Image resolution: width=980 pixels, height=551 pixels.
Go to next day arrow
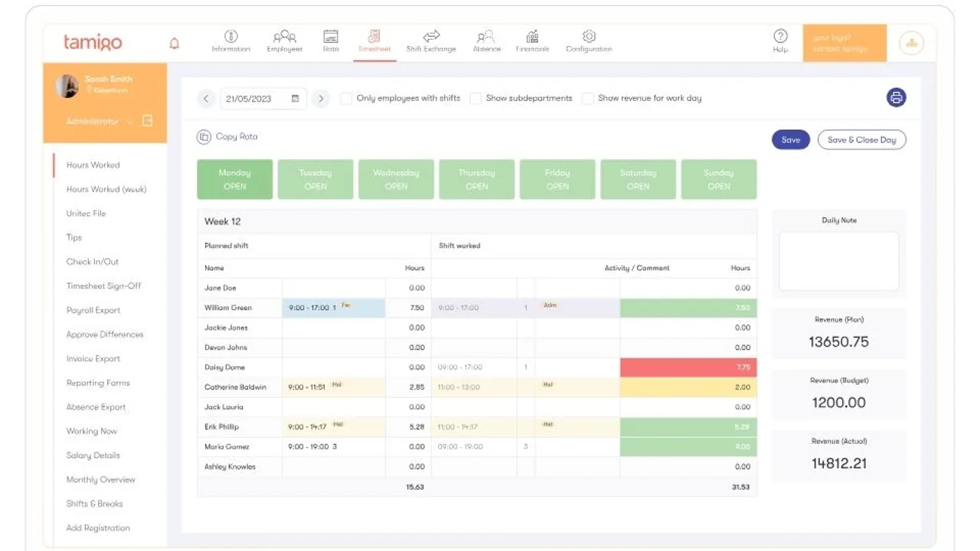[321, 99]
